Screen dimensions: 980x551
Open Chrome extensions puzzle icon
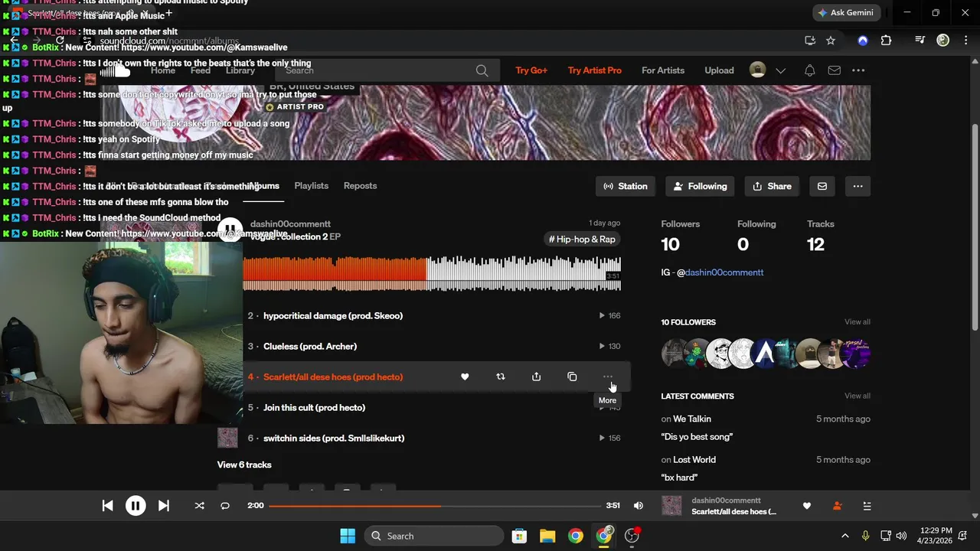coord(886,41)
